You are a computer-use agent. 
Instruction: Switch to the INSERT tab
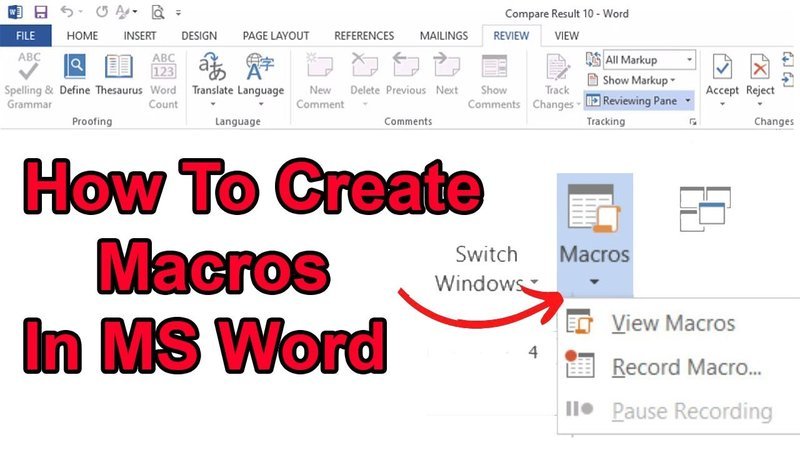[x=139, y=36]
